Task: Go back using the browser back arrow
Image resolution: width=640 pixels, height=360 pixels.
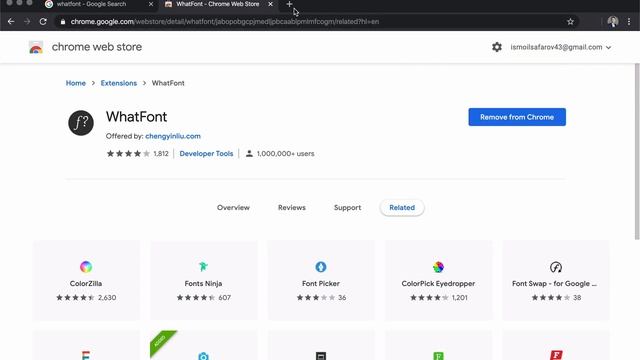Action: pos(11,22)
